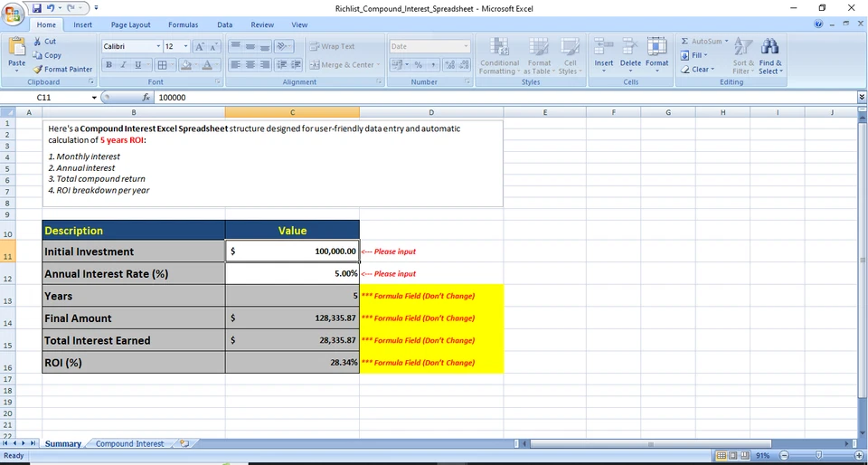The width and height of the screenshot is (868, 465).
Task: Increase the cell indent
Action: 297,65
